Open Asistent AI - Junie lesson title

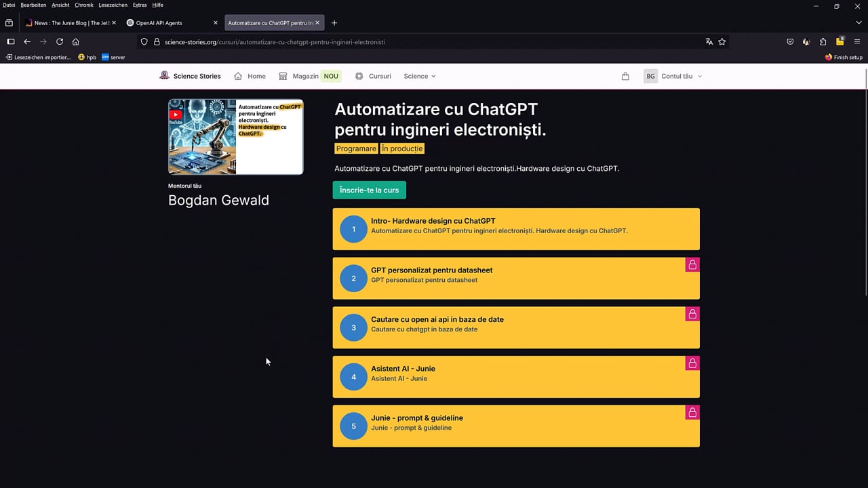coord(403,369)
